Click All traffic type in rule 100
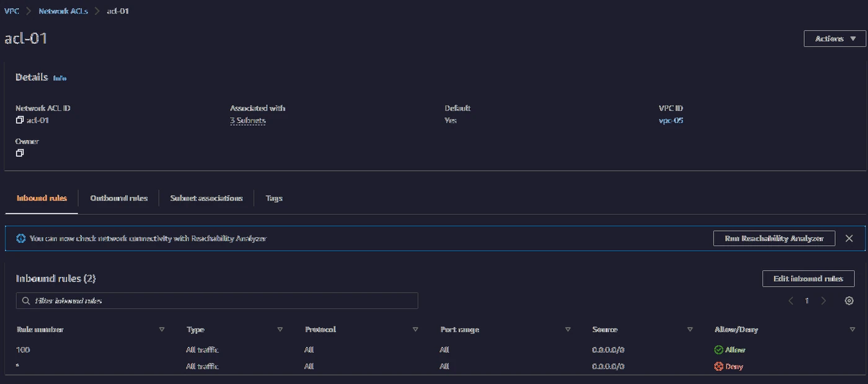 click(x=203, y=350)
